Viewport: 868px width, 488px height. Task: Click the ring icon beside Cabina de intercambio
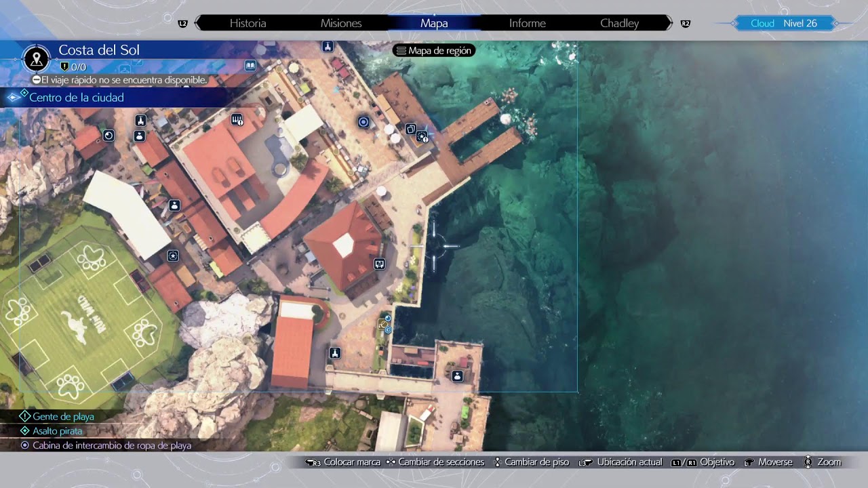25,445
